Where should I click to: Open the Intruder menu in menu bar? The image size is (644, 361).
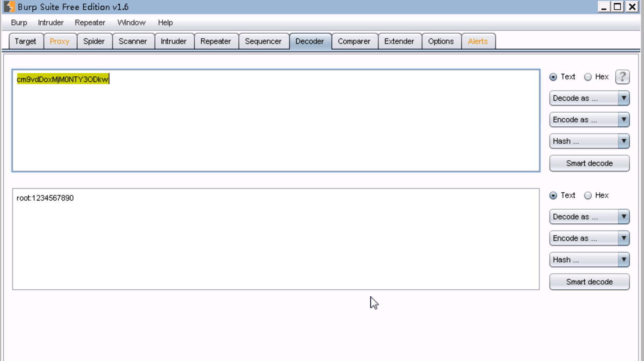click(x=51, y=23)
